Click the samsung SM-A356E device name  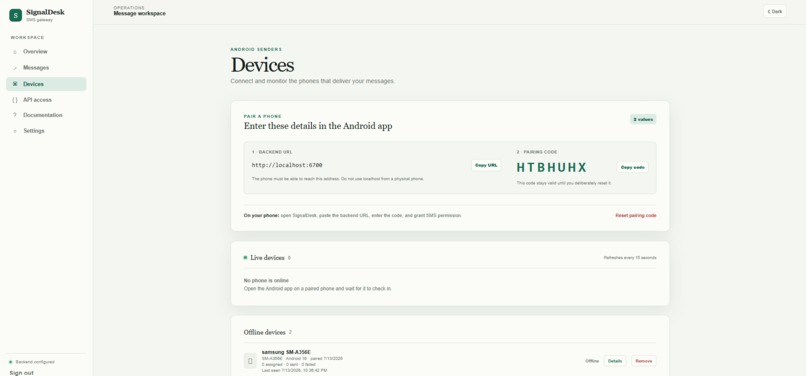click(285, 352)
